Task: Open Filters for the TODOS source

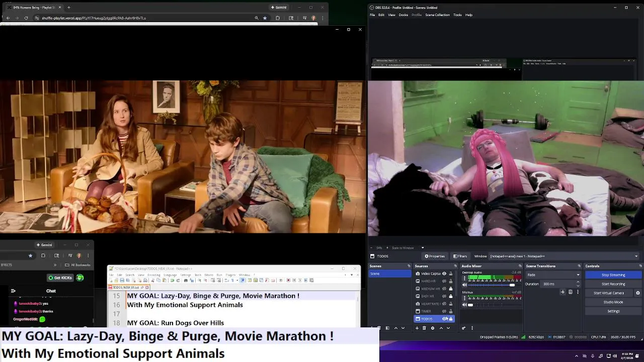Action: click(460, 256)
